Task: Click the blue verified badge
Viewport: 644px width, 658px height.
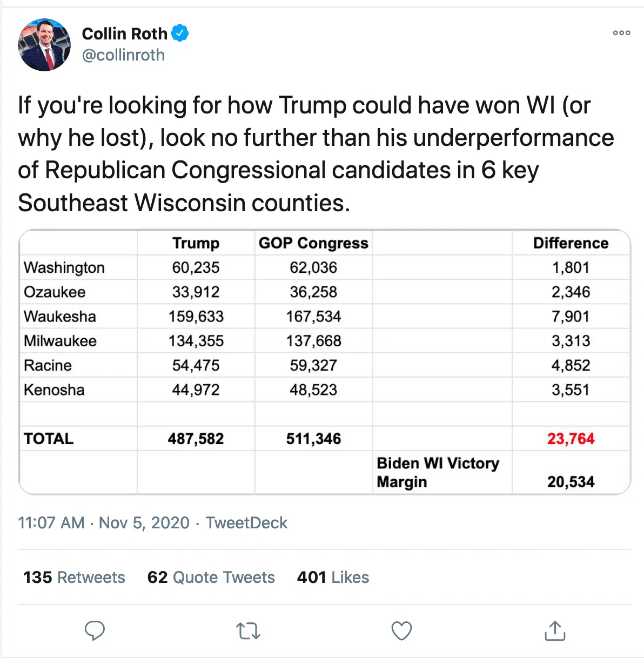Action: (180, 33)
